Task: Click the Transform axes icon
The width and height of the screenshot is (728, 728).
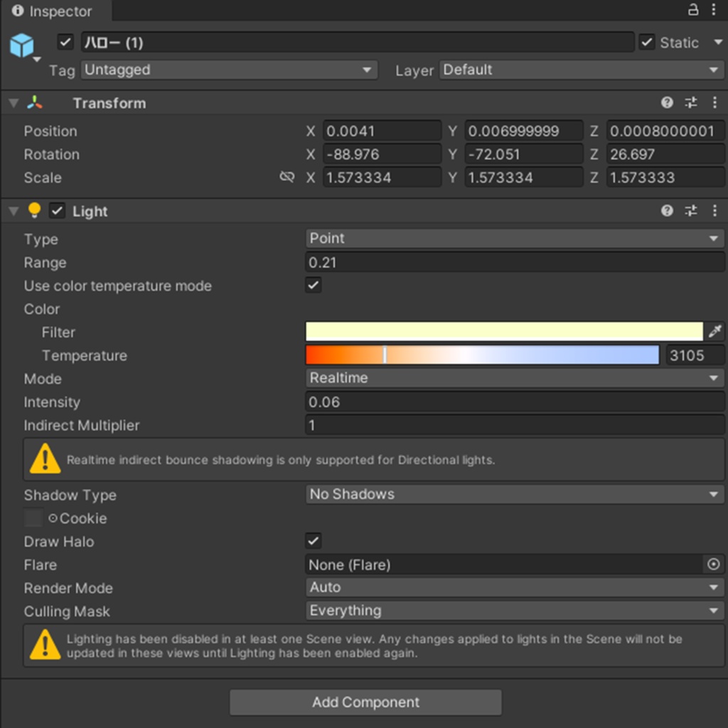Action: 35,102
